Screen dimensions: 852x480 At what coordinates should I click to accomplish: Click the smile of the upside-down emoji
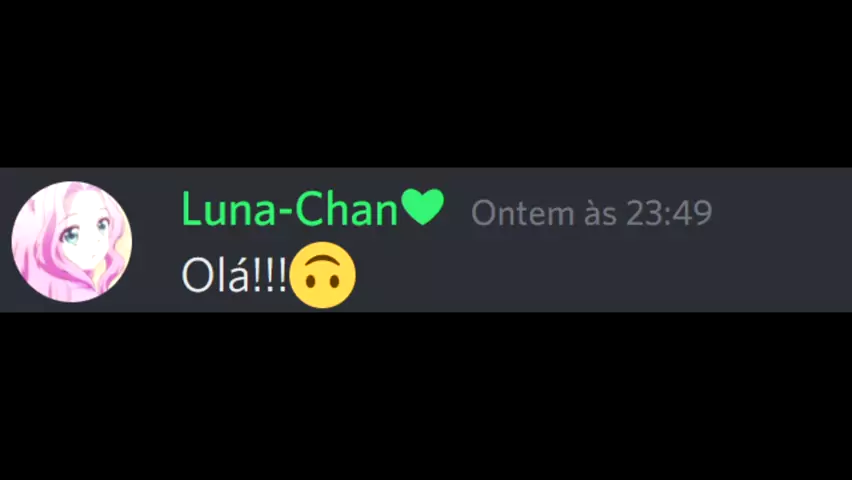click(x=323, y=259)
